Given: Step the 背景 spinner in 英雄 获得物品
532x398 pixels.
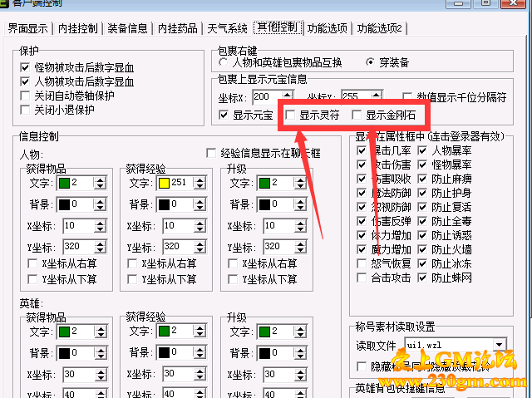Looking at the screenshot, I should point(101,353).
